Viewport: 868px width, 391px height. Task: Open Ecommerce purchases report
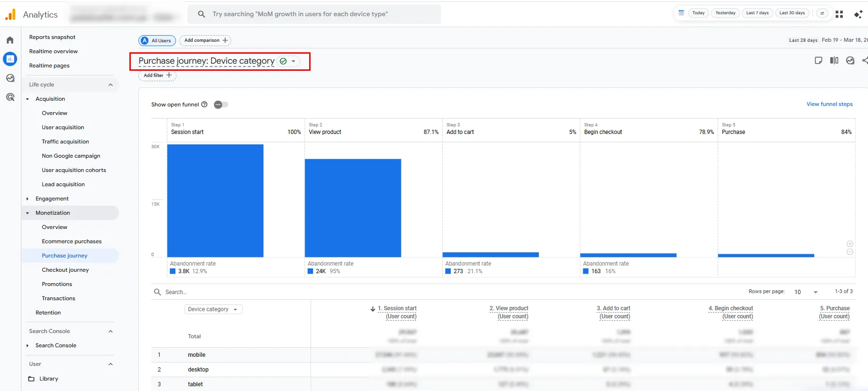click(71, 241)
